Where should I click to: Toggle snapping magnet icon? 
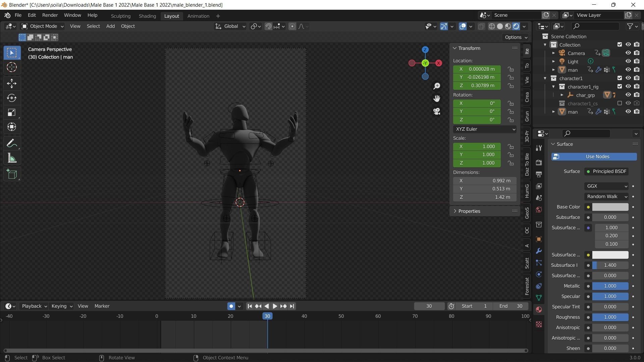[x=268, y=26]
